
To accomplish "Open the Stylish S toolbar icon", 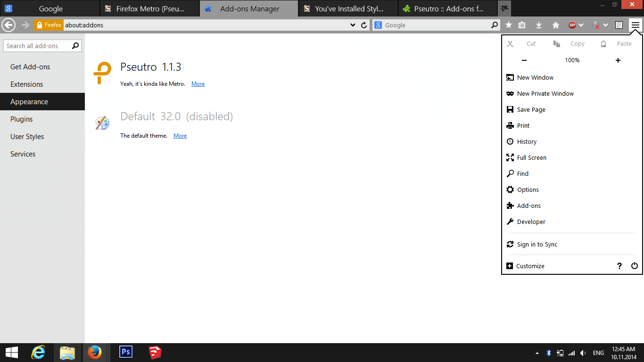I will [x=619, y=25].
